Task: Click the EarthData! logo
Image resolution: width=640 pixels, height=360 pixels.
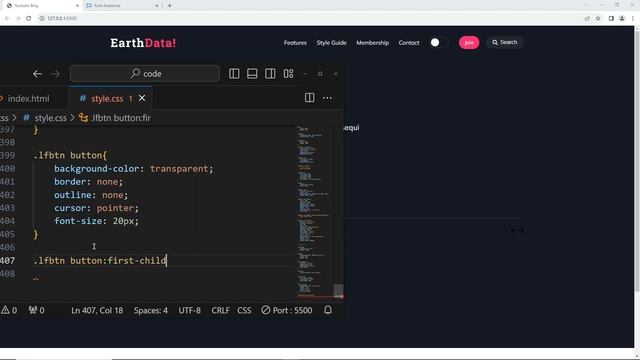Action: pyautogui.click(x=143, y=43)
